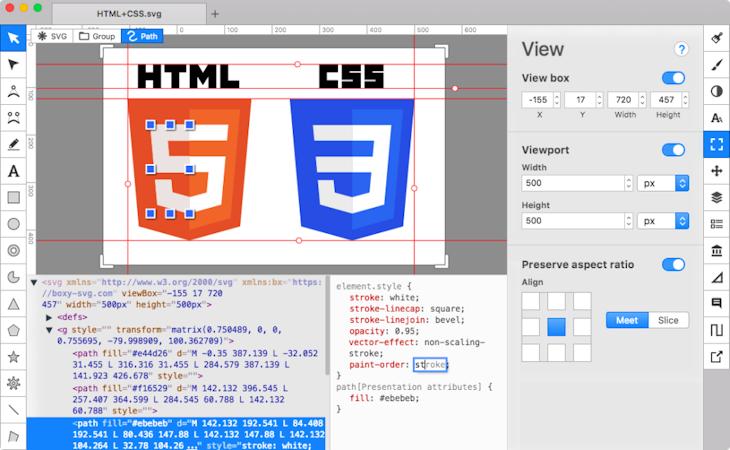This screenshot has height=450, width=730.
Task: Choose Slice aspect ratio option
Action: click(x=668, y=320)
